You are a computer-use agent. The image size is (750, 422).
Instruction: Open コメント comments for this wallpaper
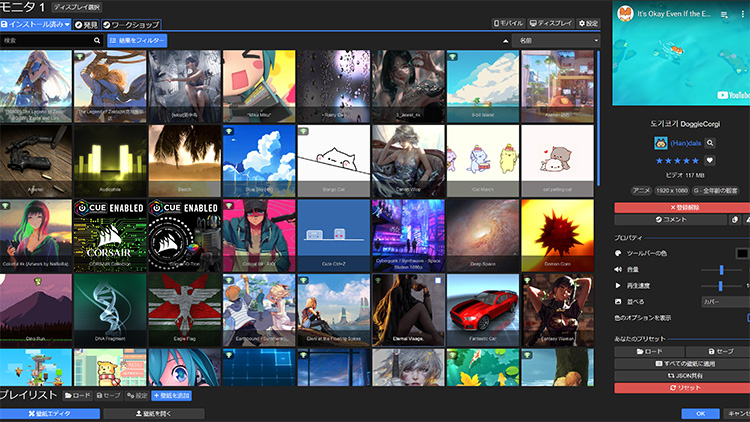click(x=671, y=220)
